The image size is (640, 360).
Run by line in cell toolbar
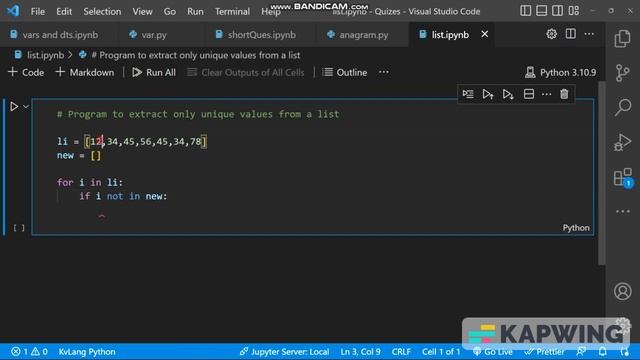[x=468, y=94]
